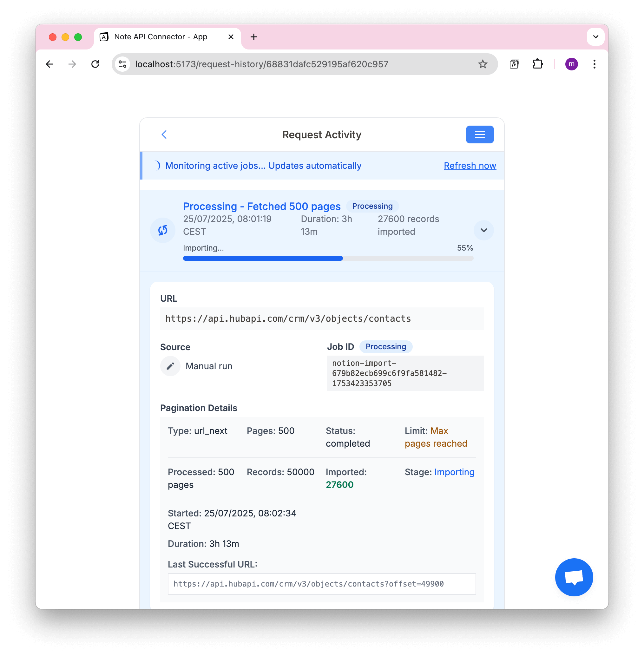Image resolution: width=644 pixels, height=656 pixels.
Task: Open the browser extensions puzzle icon
Action: 538,64
